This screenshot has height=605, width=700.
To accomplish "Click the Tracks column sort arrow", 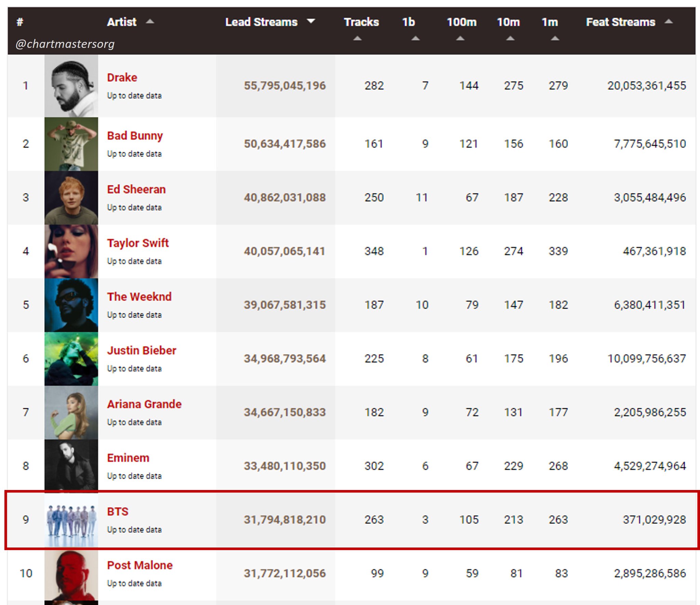I will point(357,38).
